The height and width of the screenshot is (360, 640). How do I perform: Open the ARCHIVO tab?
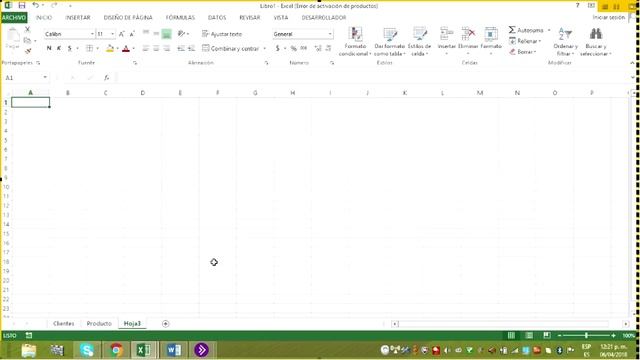pos(14,18)
